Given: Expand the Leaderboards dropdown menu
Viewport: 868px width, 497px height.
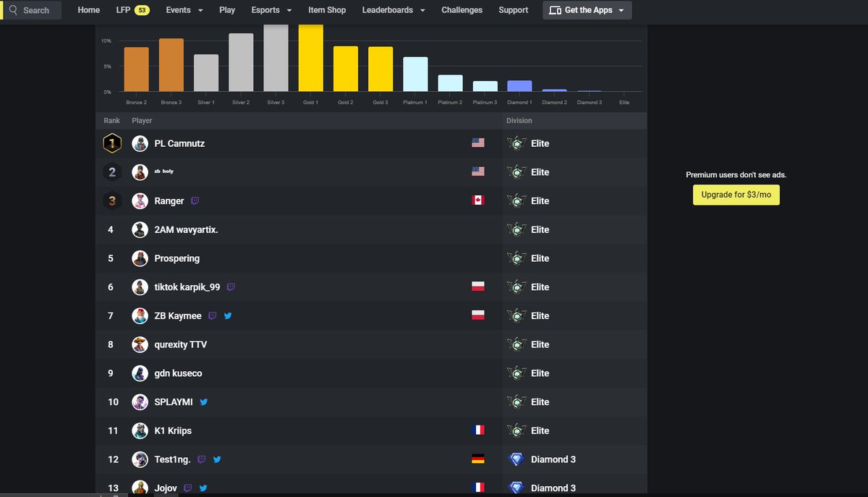Looking at the screenshot, I should point(393,10).
